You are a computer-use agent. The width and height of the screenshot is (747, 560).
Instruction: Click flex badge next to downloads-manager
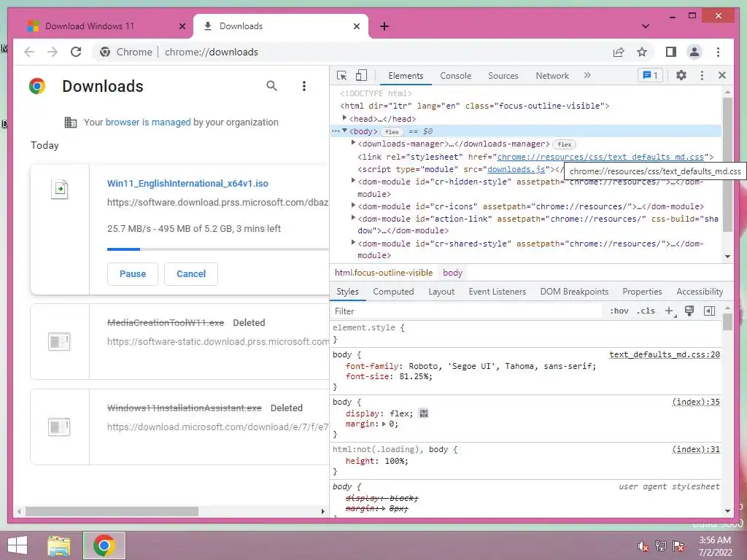point(565,144)
